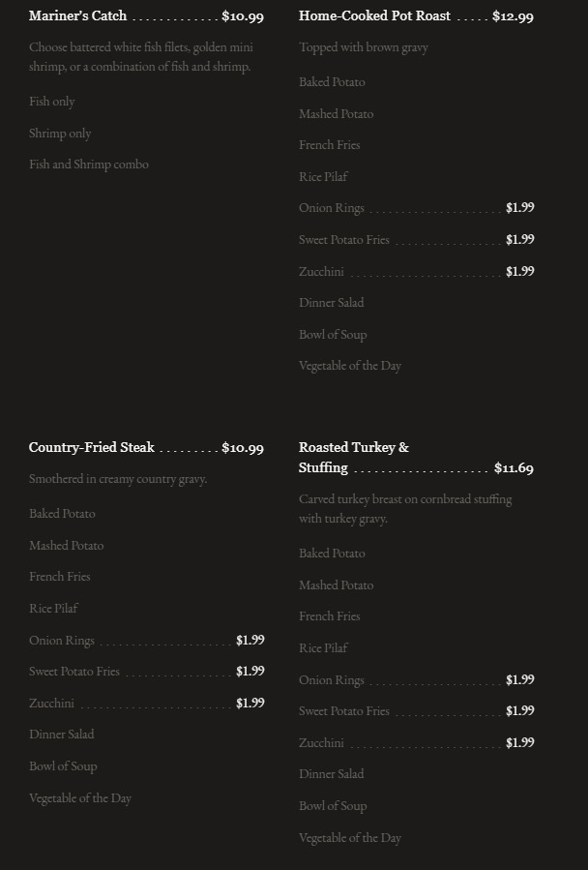This screenshot has width=588, height=870.
Task: Open the Home-Cooked Pot Roast heading
Action: click(374, 16)
